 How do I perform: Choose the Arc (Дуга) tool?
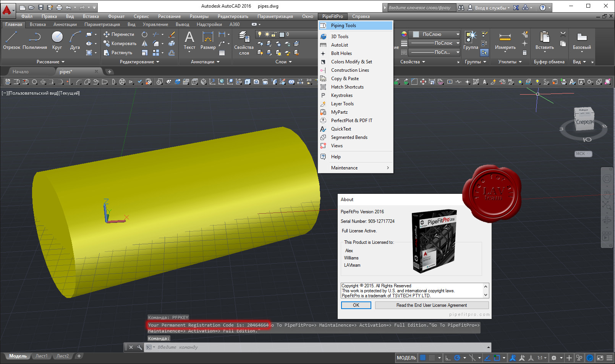pos(75,40)
